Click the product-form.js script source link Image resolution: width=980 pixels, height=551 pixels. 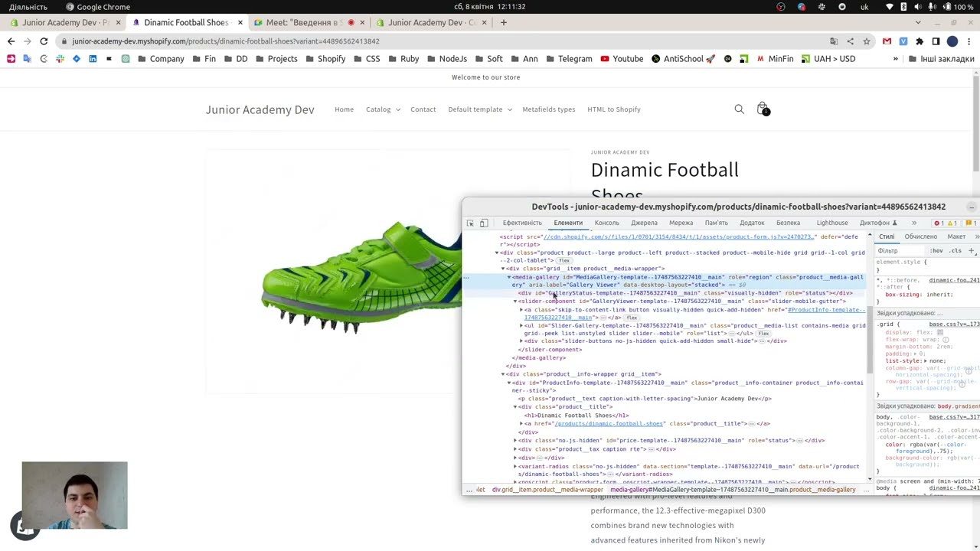click(678, 237)
